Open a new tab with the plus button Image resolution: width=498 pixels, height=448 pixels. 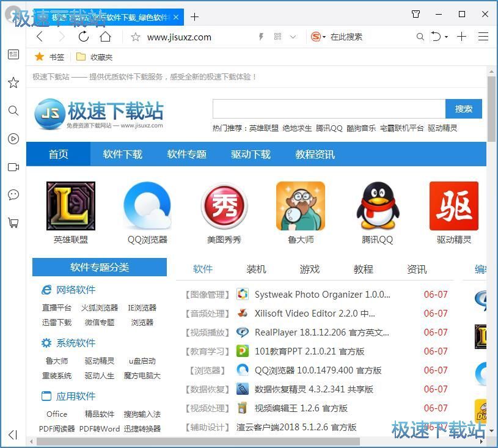pos(194,17)
